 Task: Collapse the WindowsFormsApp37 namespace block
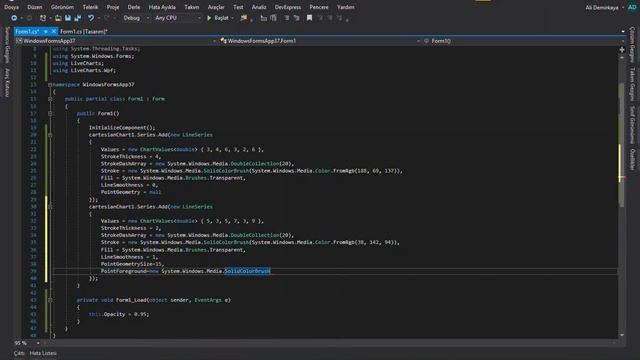pyautogui.click(x=50, y=85)
